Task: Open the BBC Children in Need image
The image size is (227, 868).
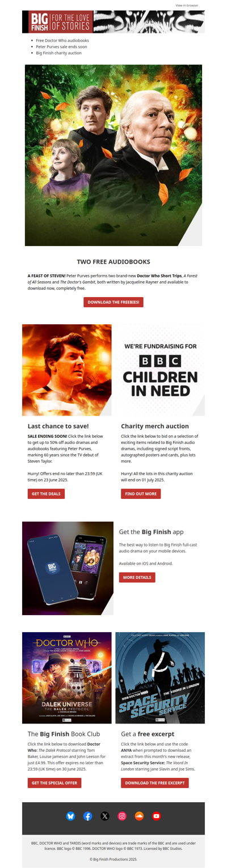Action: pyautogui.click(x=160, y=370)
